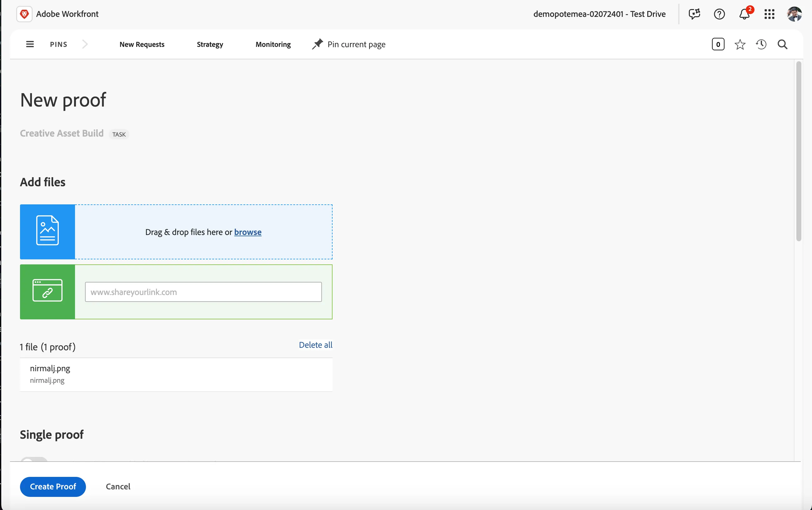Select the nirmalj.png file row
Screen dimensions: 812x510
(x=176, y=374)
